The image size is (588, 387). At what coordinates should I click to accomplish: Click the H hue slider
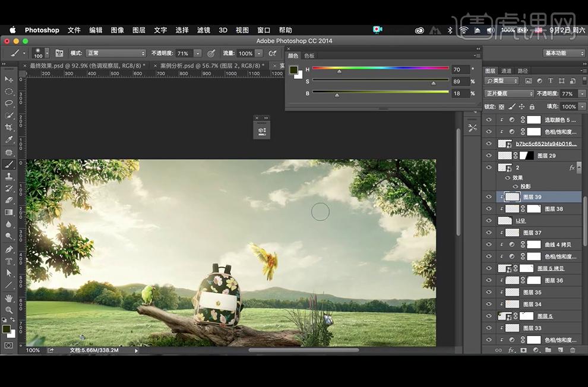pos(381,69)
